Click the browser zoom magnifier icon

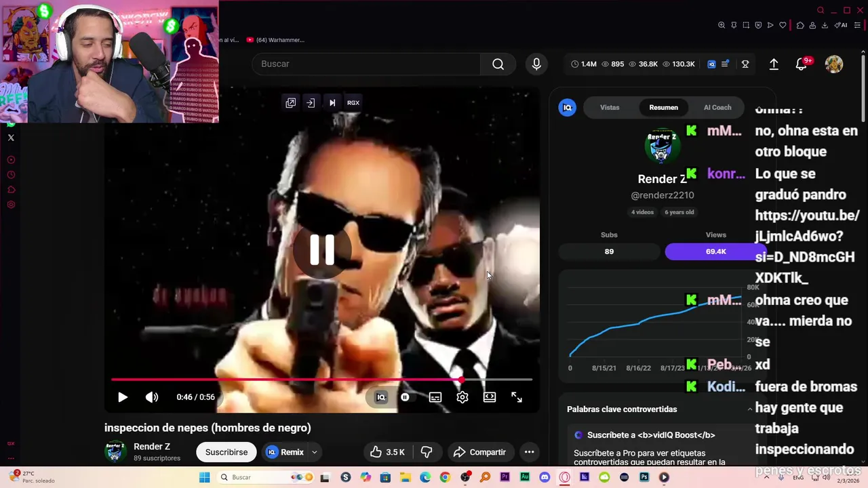[x=722, y=26]
